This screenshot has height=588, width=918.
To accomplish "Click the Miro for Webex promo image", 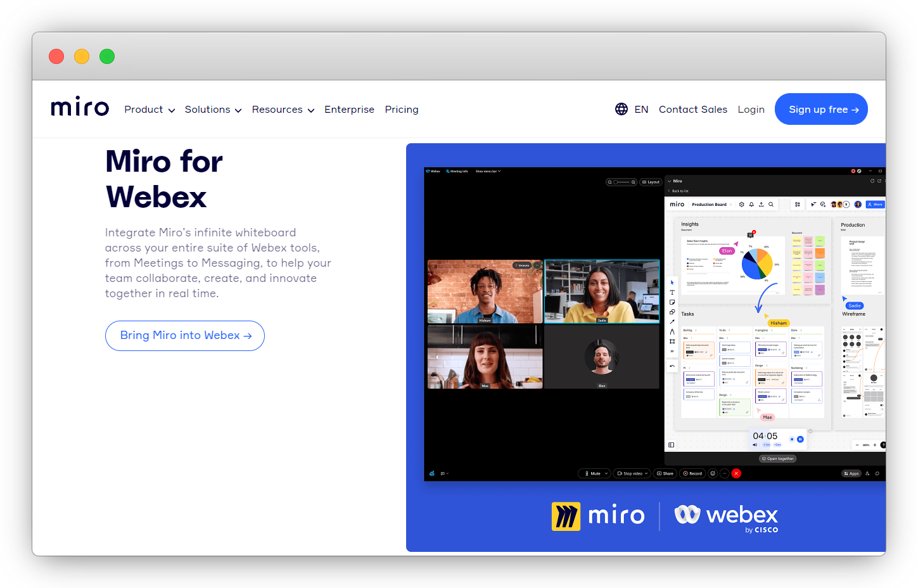I will (646, 347).
